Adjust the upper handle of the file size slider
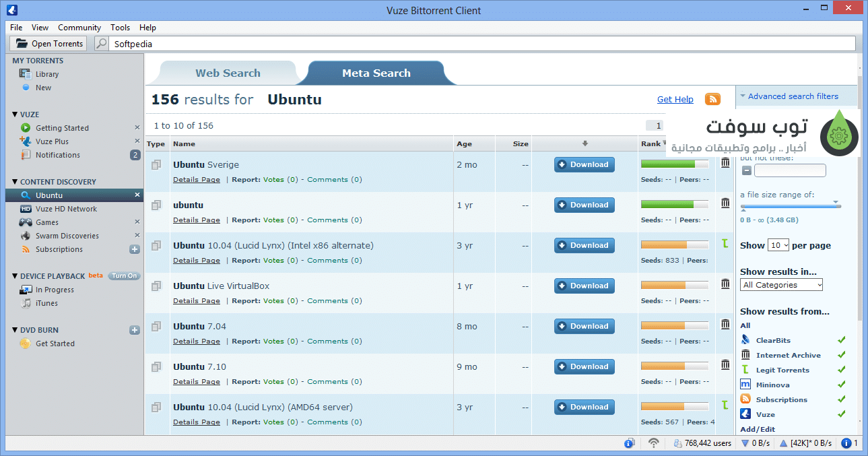This screenshot has height=456, width=868. point(836,201)
